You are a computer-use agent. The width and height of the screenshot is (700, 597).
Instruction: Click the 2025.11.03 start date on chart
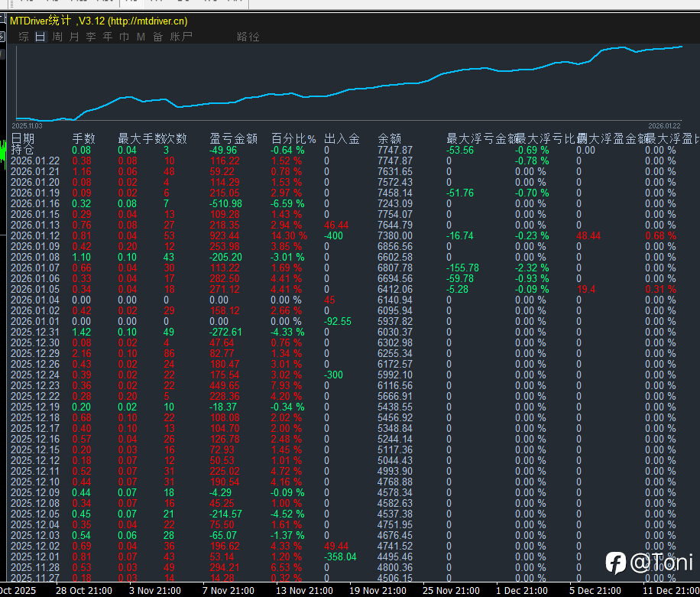coord(28,125)
